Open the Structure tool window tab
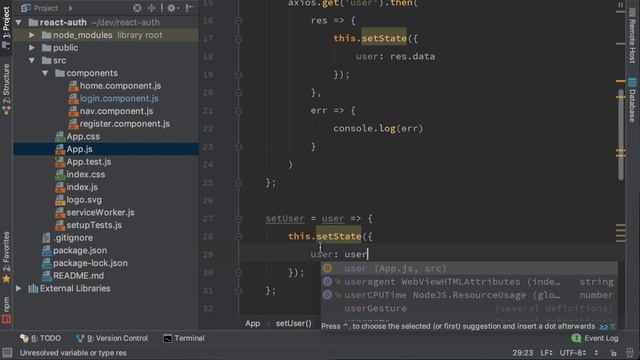 6,89
